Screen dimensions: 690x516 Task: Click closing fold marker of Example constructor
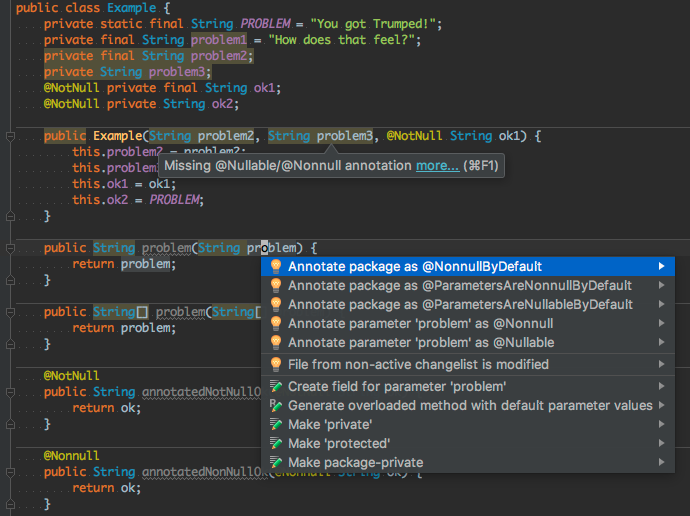click(x=11, y=216)
